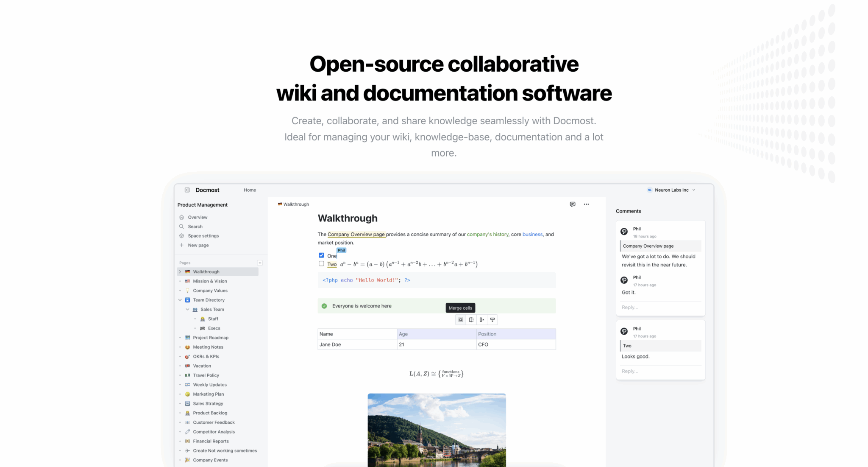The width and height of the screenshot is (868, 467).
Task: Open Meeting Notes in page tree
Action: point(208,347)
